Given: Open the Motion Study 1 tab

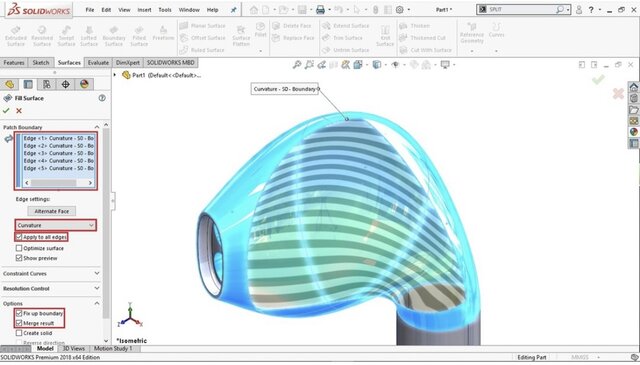Looking at the screenshot, I should [x=113, y=349].
